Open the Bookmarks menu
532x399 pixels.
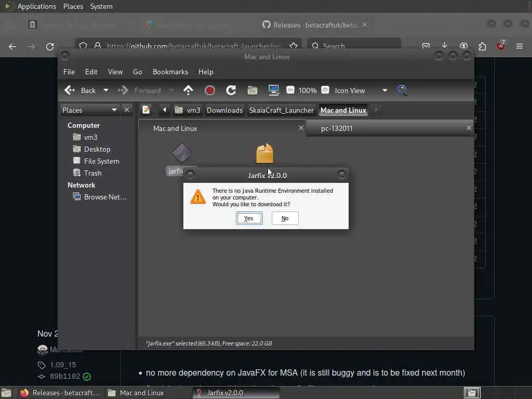[170, 72]
